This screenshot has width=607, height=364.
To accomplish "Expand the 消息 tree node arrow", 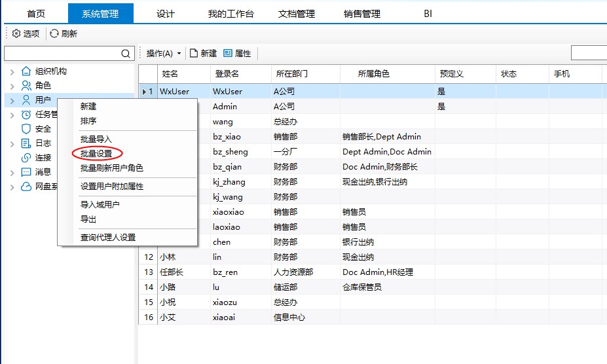I will click(x=12, y=172).
